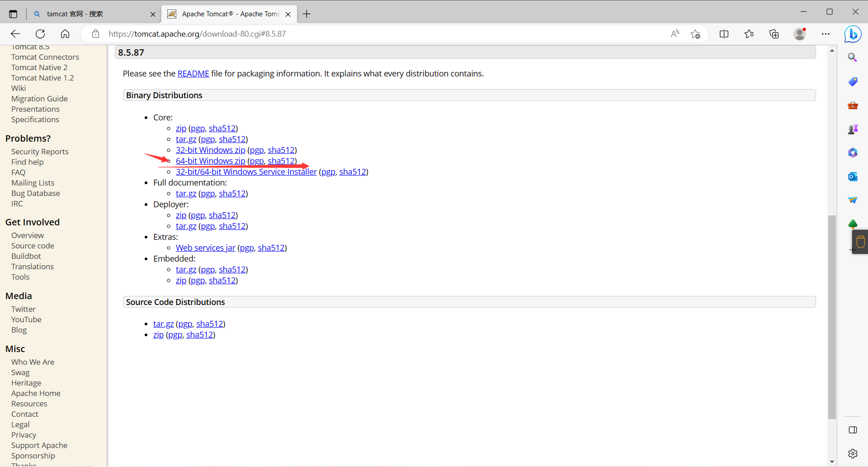Download Source Code Distributions tar.gz

click(164, 324)
